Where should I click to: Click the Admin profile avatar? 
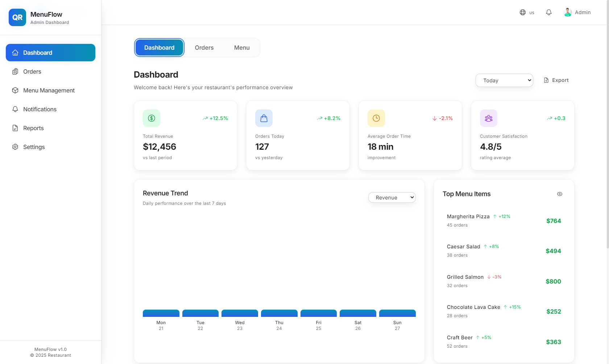(x=568, y=12)
